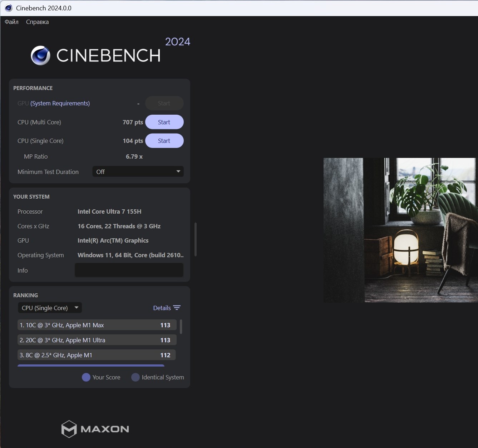Image resolution: width=478 pixels, height=448 pixels.
Task: Click the Cinebench sphere logo icon
Action: (40, 55)
